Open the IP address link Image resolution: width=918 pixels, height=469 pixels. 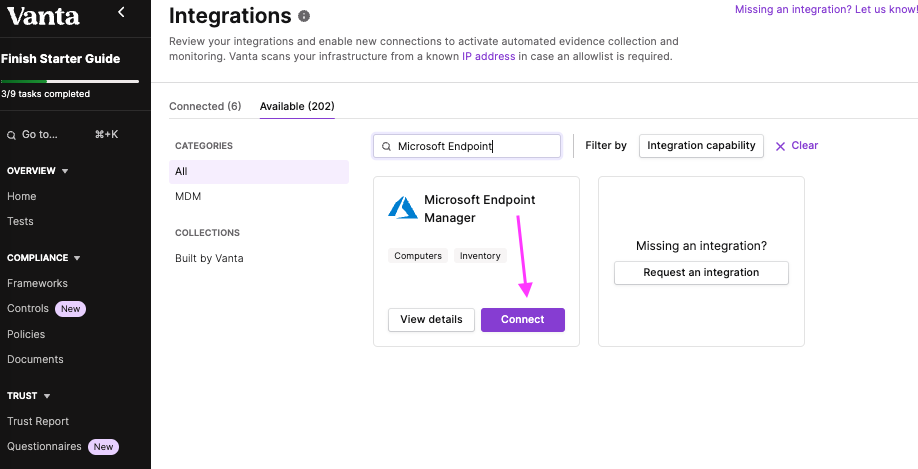pos(488,56)
